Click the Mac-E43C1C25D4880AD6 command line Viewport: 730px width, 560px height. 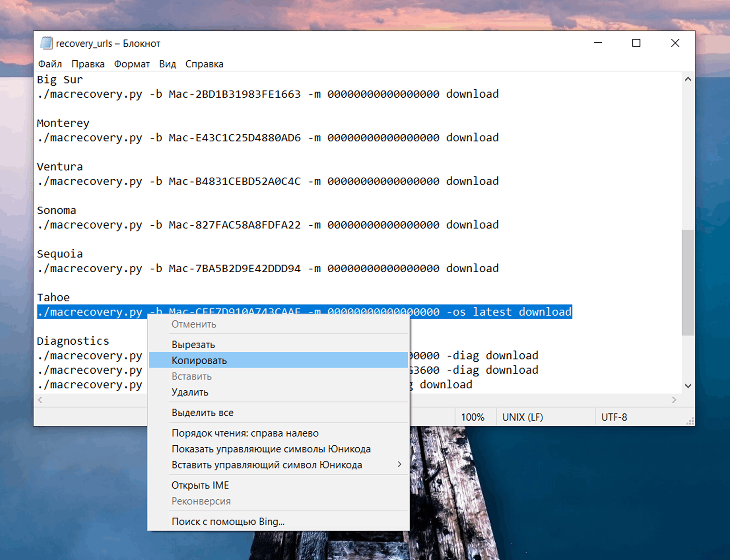pyautogui.click(x=268, y=138)
